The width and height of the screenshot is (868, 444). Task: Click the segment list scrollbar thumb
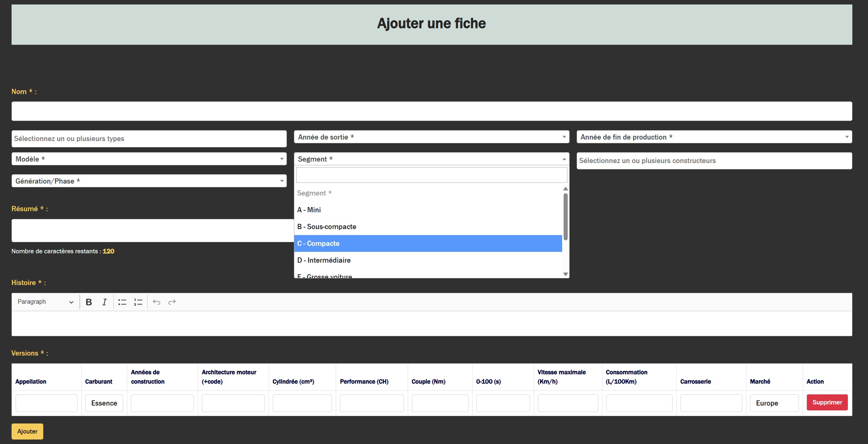click(x=565, y=216)
